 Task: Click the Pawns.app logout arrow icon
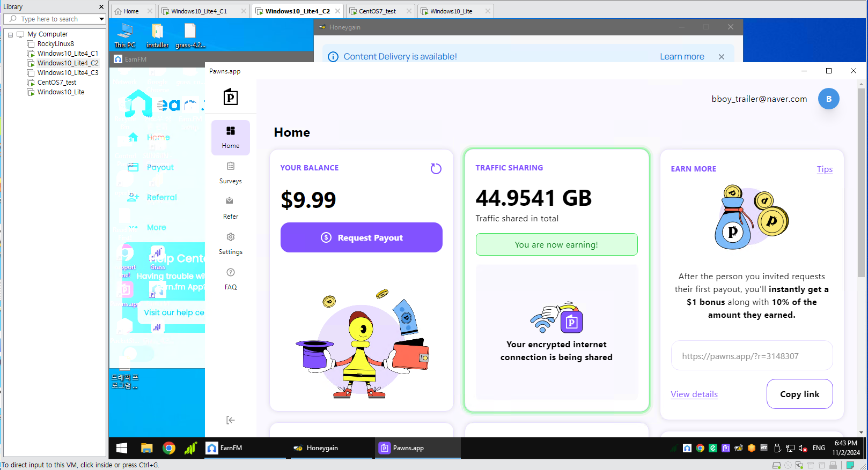coord(231,420)
